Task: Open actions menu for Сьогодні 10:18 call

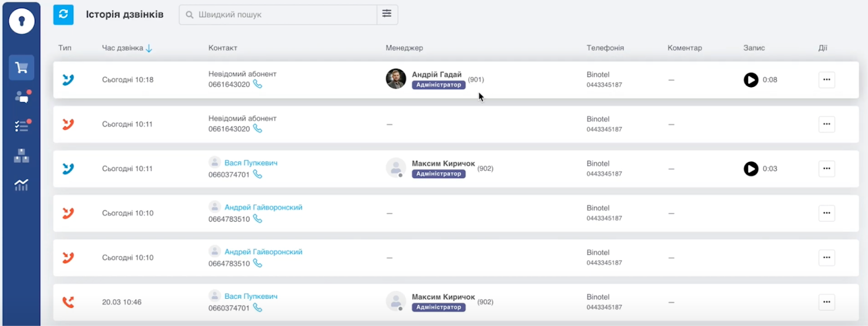Action: pos(826,80)
